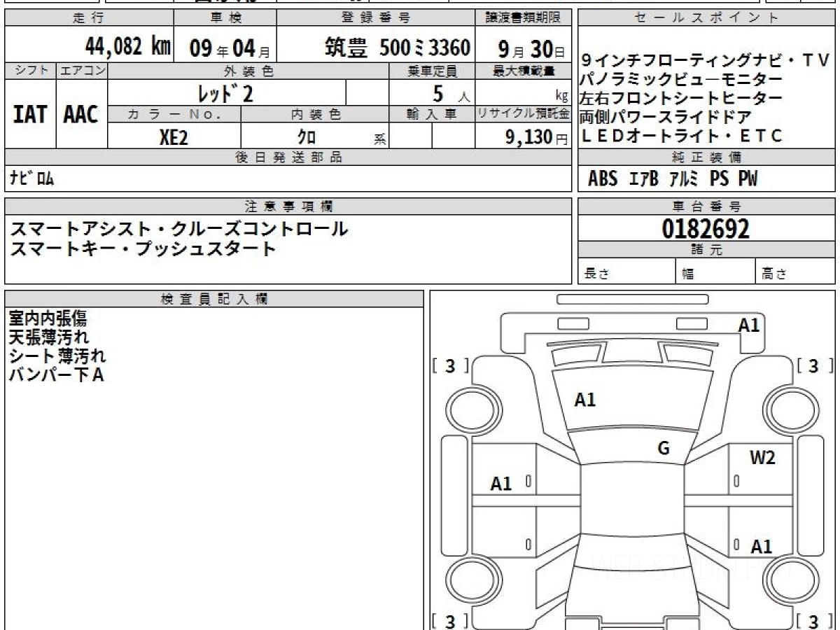This screenshot has width=840, height=630.
Task: Click the 純正装備 header
Action: coord(706,157)
